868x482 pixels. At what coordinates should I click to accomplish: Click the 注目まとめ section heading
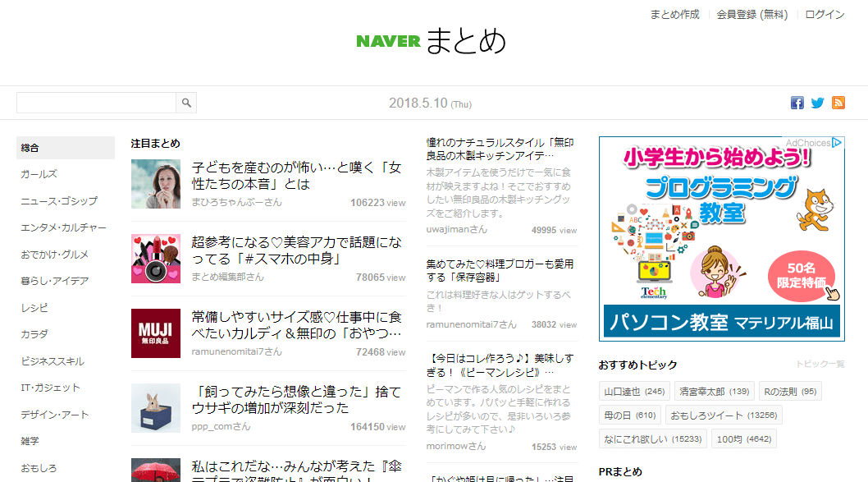156,144
